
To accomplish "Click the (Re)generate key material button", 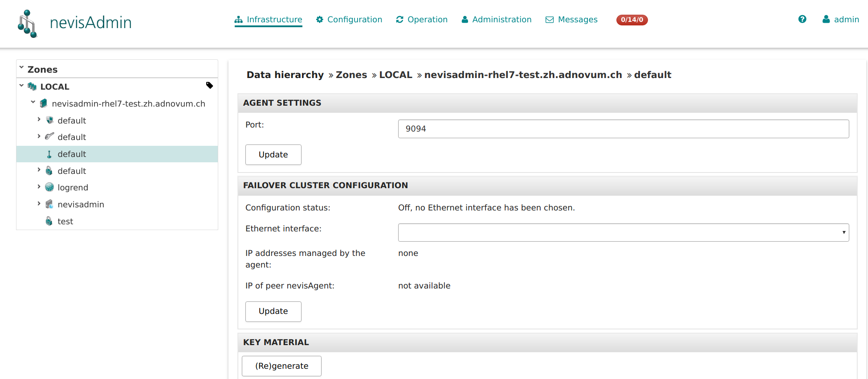I will (x=281, y=366).
